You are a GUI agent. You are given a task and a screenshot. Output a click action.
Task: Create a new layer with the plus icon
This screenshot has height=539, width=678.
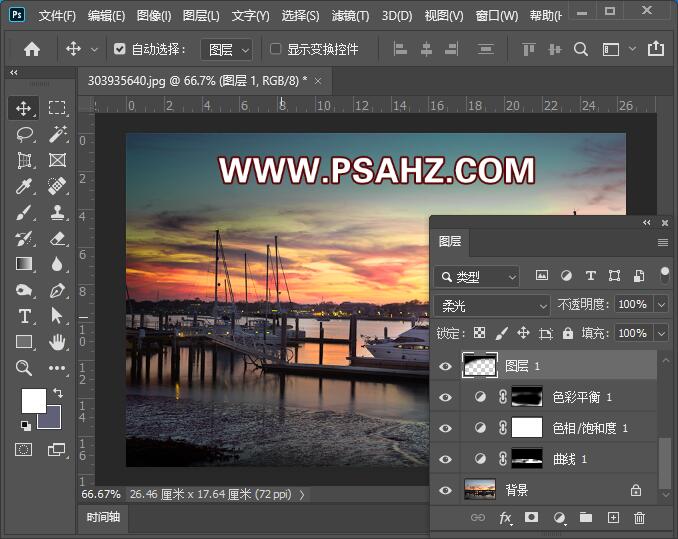tap(613, 517)
